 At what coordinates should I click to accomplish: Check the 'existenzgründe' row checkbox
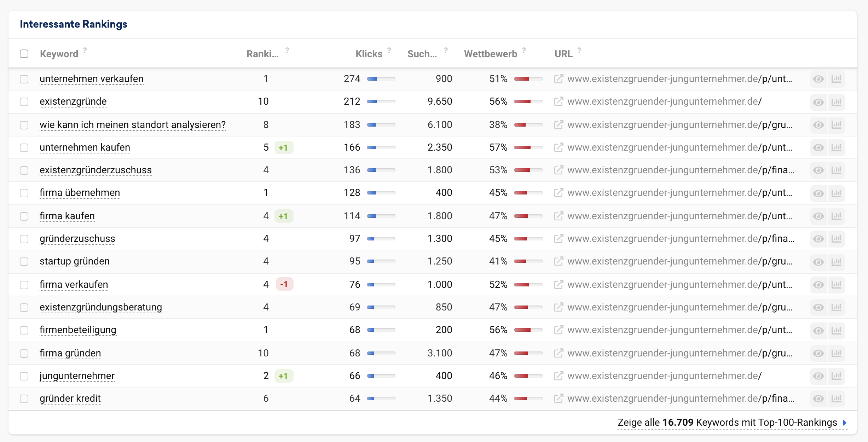(x=24, y=102)
